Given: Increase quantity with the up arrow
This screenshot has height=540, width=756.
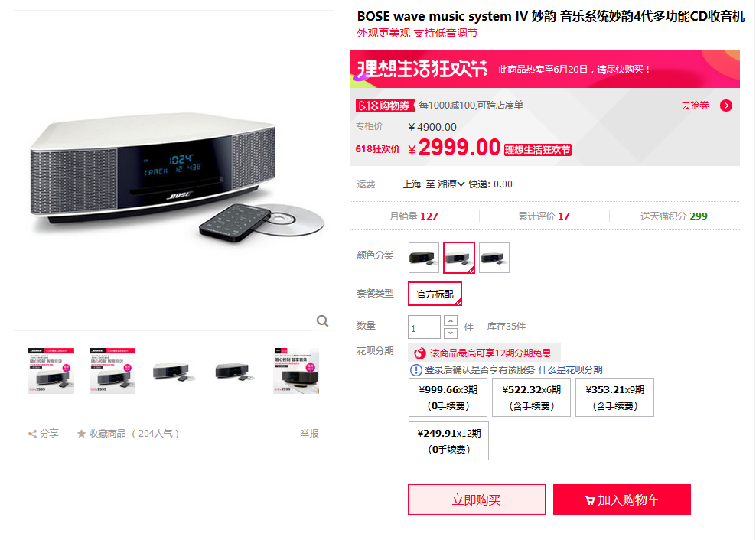Looking at the screenshot, I should coord(451,320).
